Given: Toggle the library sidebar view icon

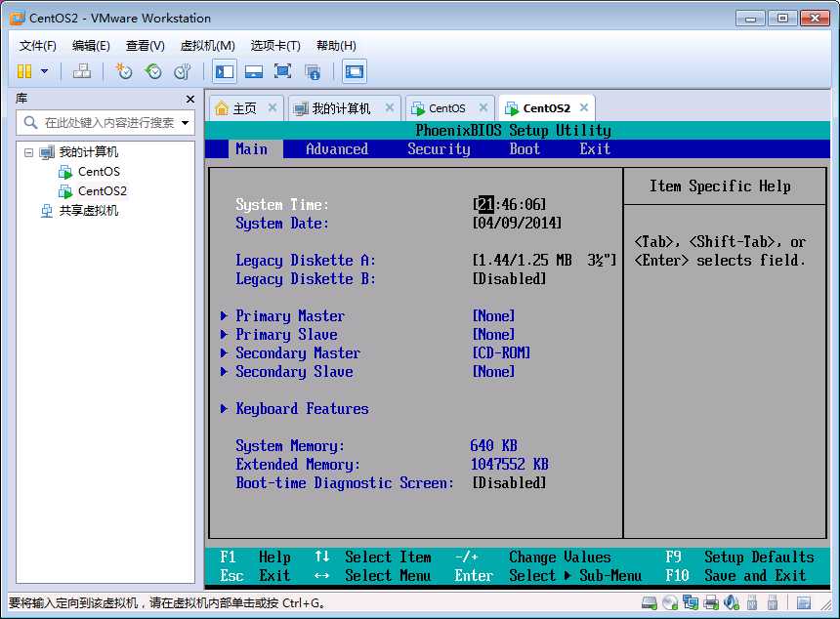Looking at the screenshot, I should [225, 71].
